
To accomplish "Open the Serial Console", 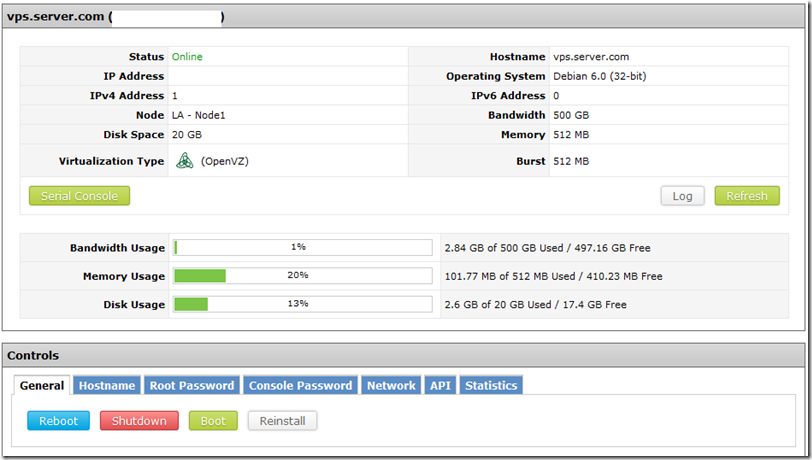I will pos(79,196).
